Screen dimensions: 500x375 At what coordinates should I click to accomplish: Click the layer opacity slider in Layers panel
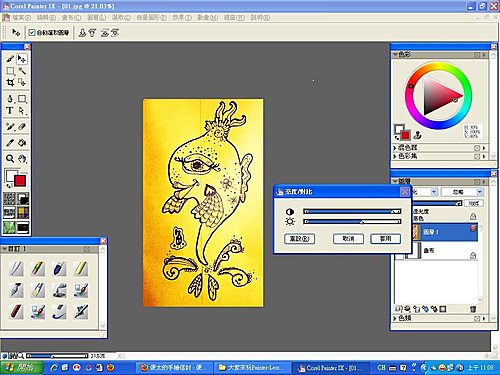(438, 203)
